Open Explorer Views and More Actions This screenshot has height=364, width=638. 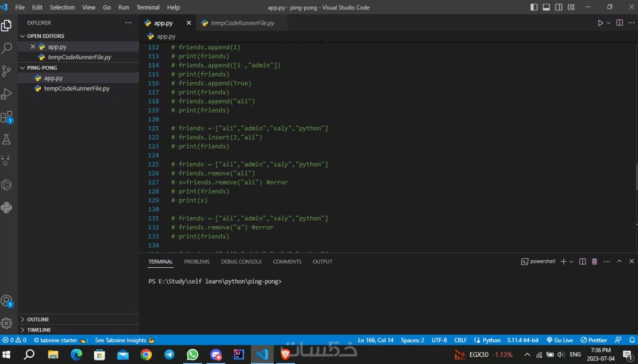coord(128,23)
